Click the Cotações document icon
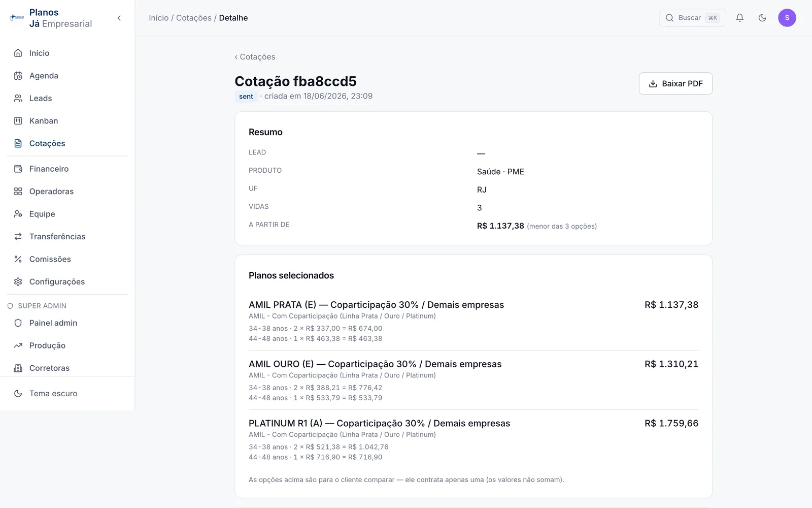Image resolution: width=812 pixels, height=508 pixels. [18, 143]
